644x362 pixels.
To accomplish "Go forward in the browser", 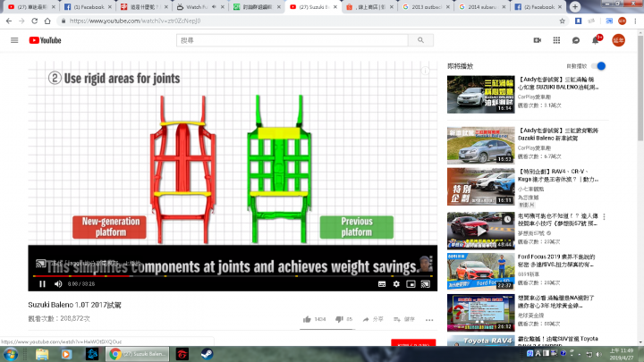I will (21, 21).
